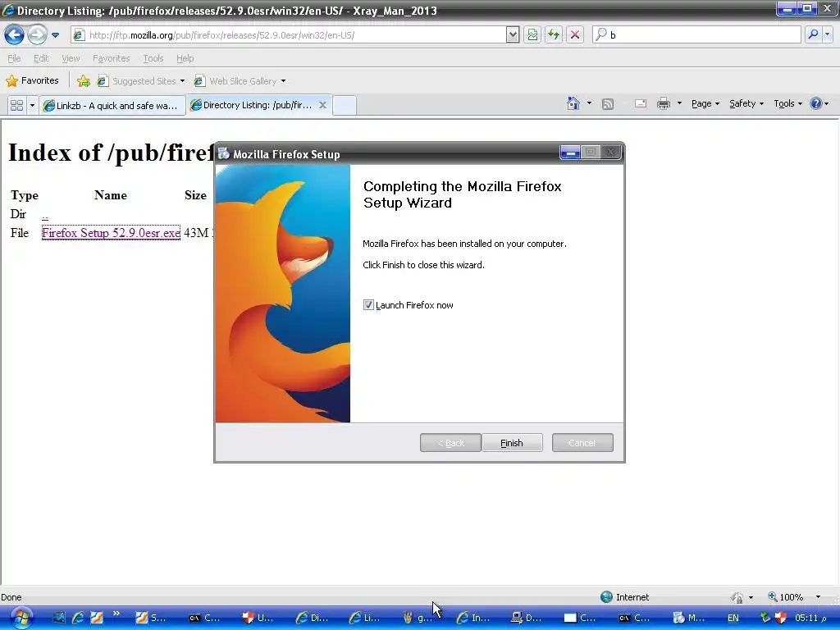Screen dimensions: 840x630
Task: Open the 'In...' IE taskbar button
Action: point(473,618)
